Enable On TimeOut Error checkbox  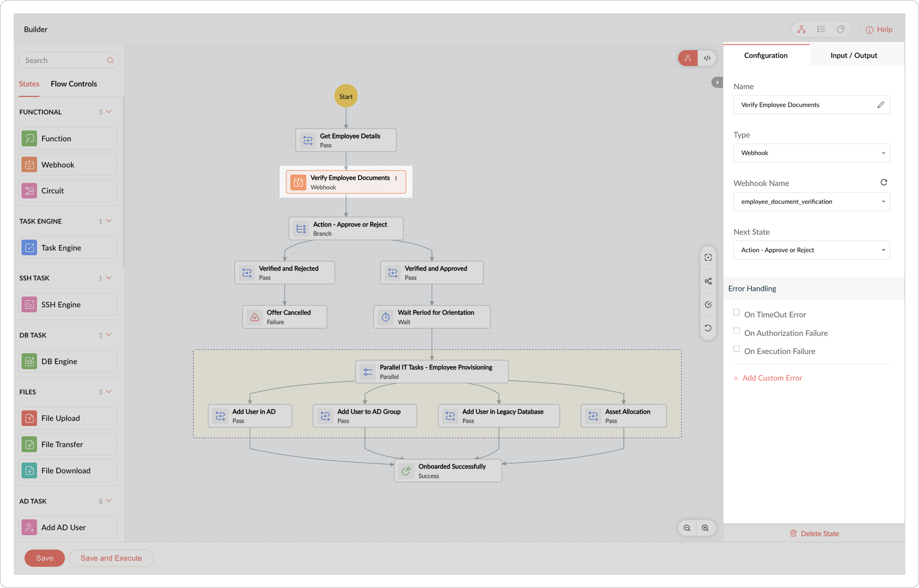(x=736, y=312)
